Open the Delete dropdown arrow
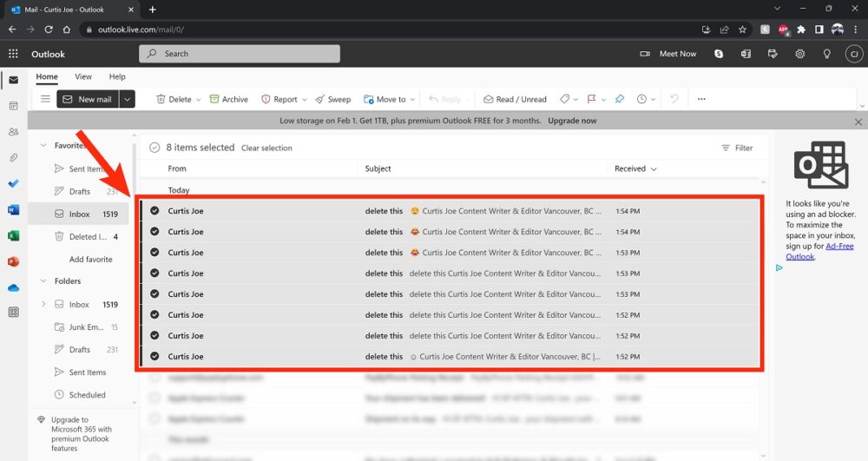 199,100
